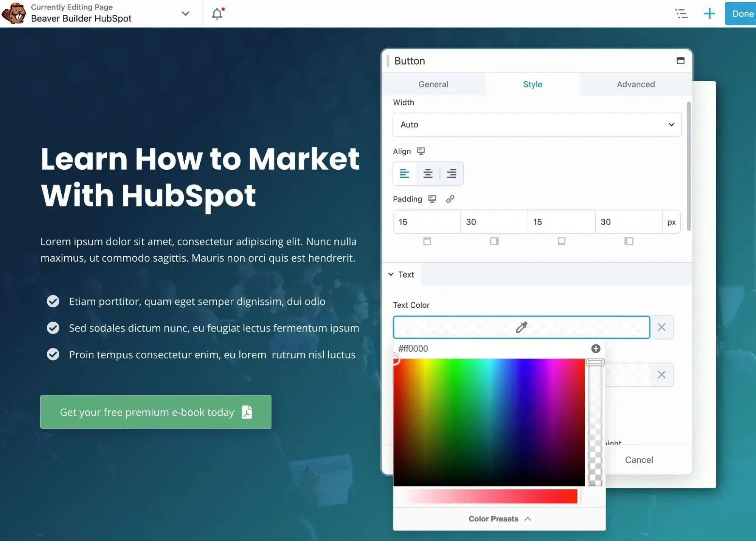Screen dimensions: 756x541
Task: Click the right text alignment icon
Action: pos(451,173)
